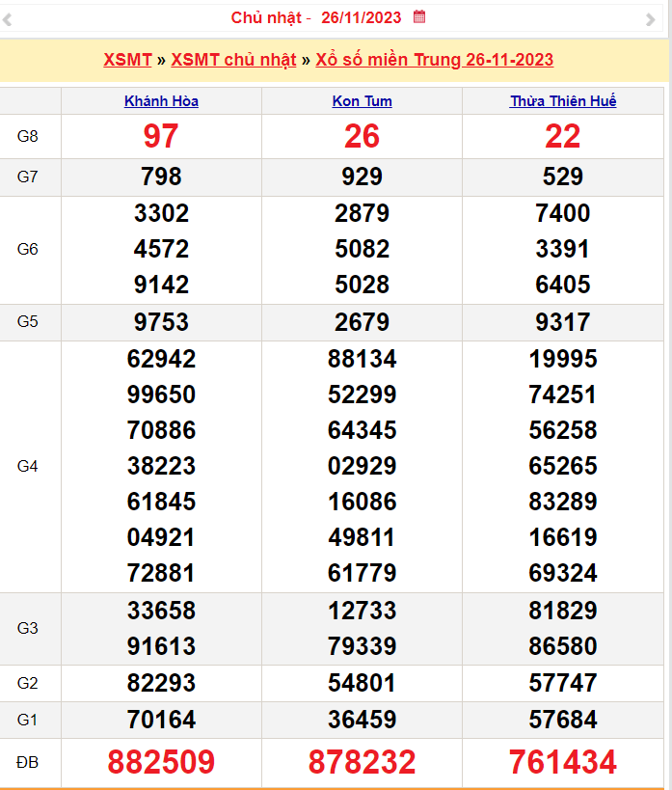Open the Kon Tum province link
Viewport: 672px width, 790px height.
[362, 101]
